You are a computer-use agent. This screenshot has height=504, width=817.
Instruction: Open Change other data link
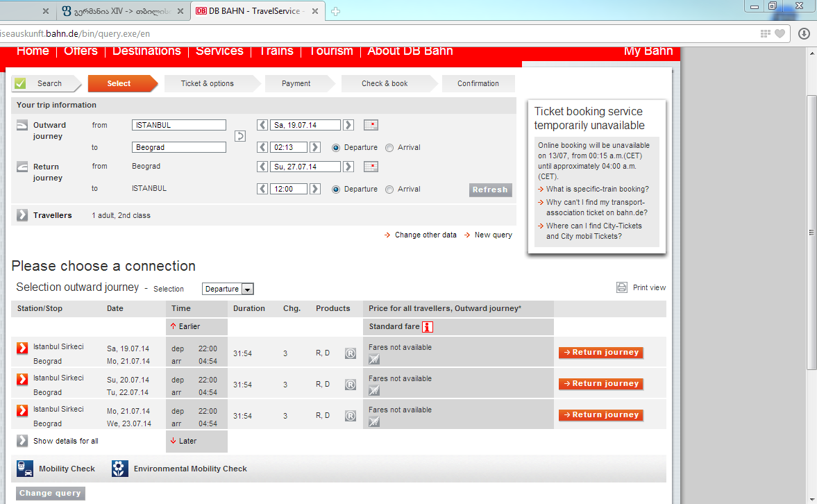tap(426, 235)
